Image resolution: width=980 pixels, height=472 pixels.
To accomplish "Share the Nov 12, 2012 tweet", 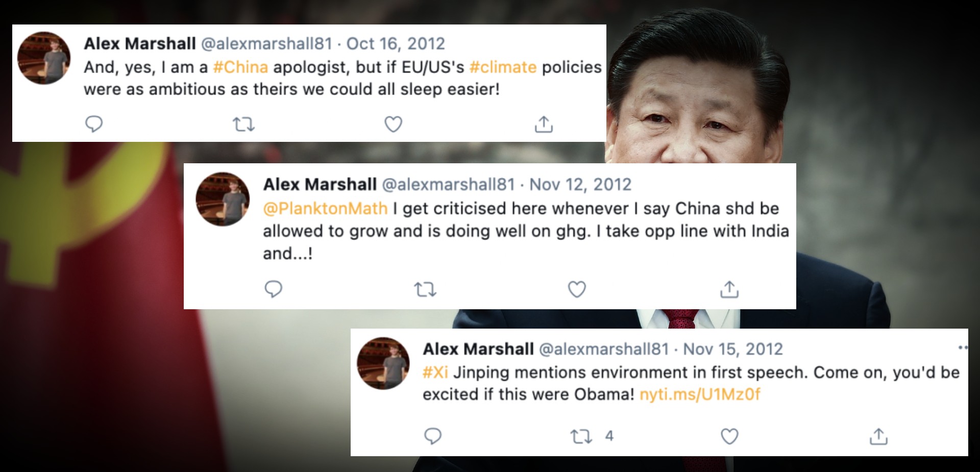I will 729,289.
